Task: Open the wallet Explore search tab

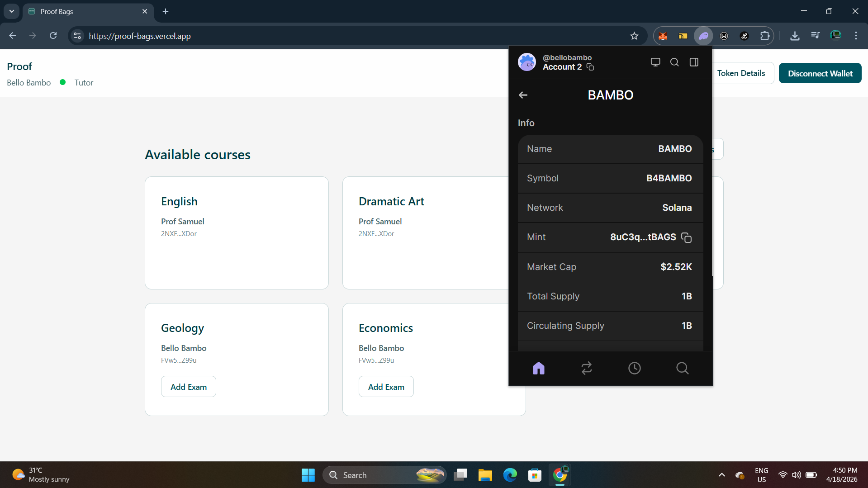Action: click(683, 368)
